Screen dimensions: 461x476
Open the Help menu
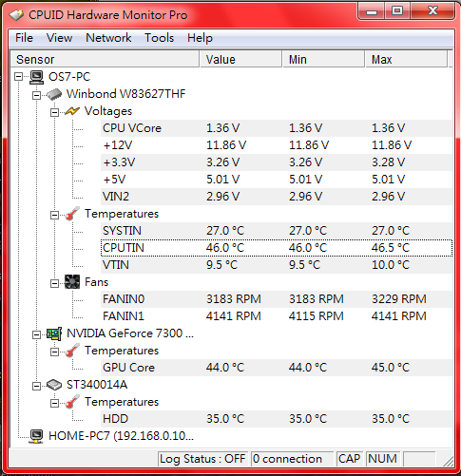pyautogui.click(x=200, y=38)
